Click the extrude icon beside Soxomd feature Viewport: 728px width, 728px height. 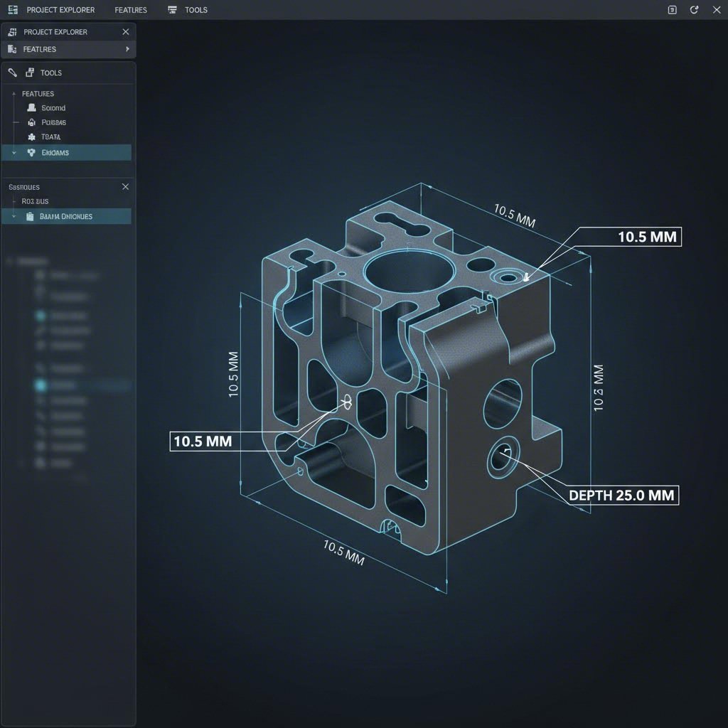(32, 107)
